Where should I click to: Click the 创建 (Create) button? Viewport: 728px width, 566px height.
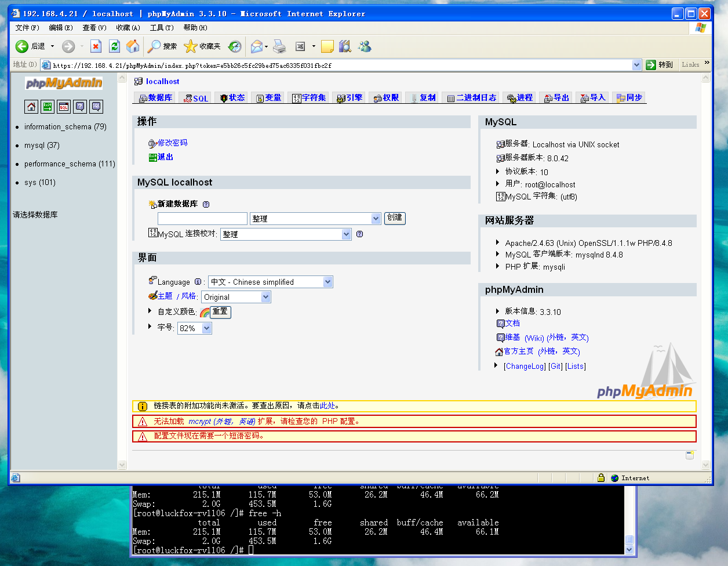[395, 218]
